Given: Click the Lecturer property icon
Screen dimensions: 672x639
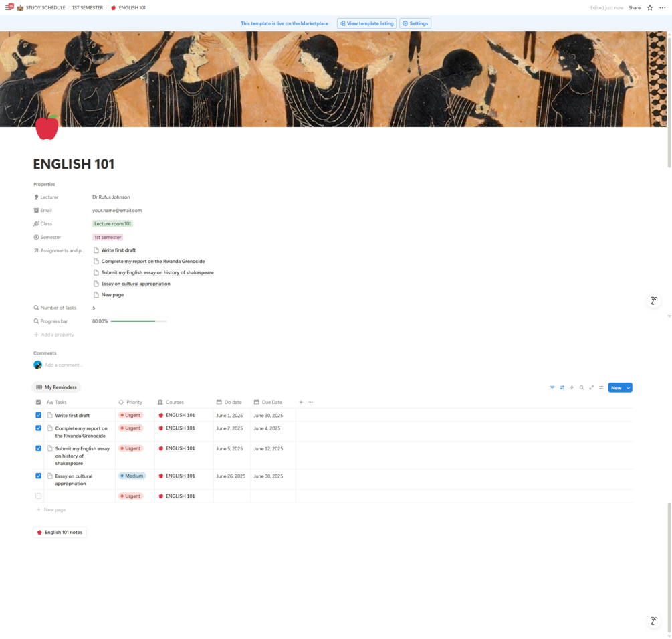Looking at the screenshot, I should [x=36, y=197].
